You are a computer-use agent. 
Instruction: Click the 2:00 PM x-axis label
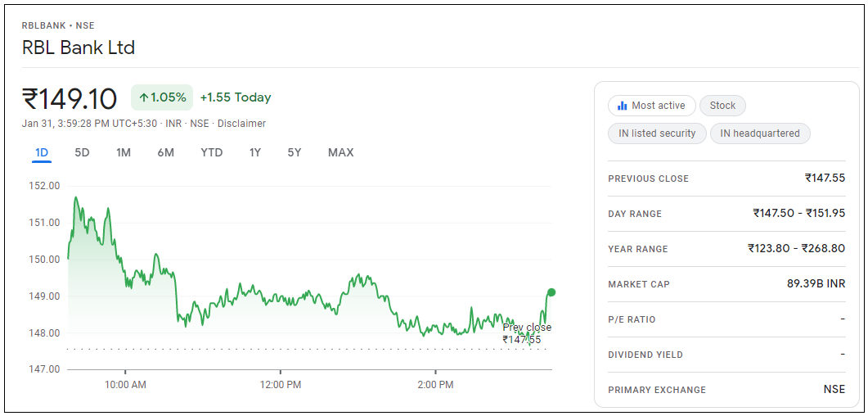click(436, 384)
